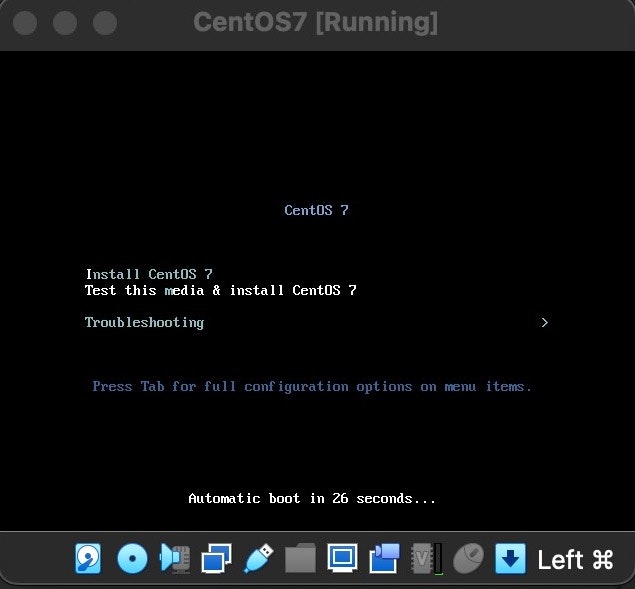Screen dimensions: 635x589
Task: Open the USB devices status icon
Action: click(x=258, y=559)
